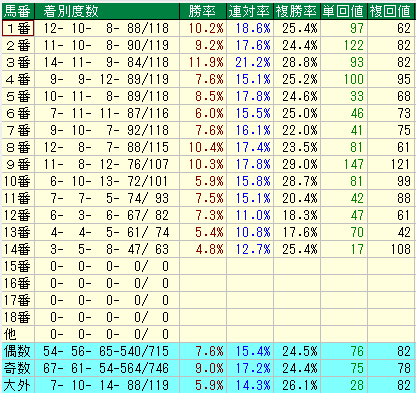This screenshot has width=416, height=393.
Task: Select the 17番 row label
Action: click(18, 300)
